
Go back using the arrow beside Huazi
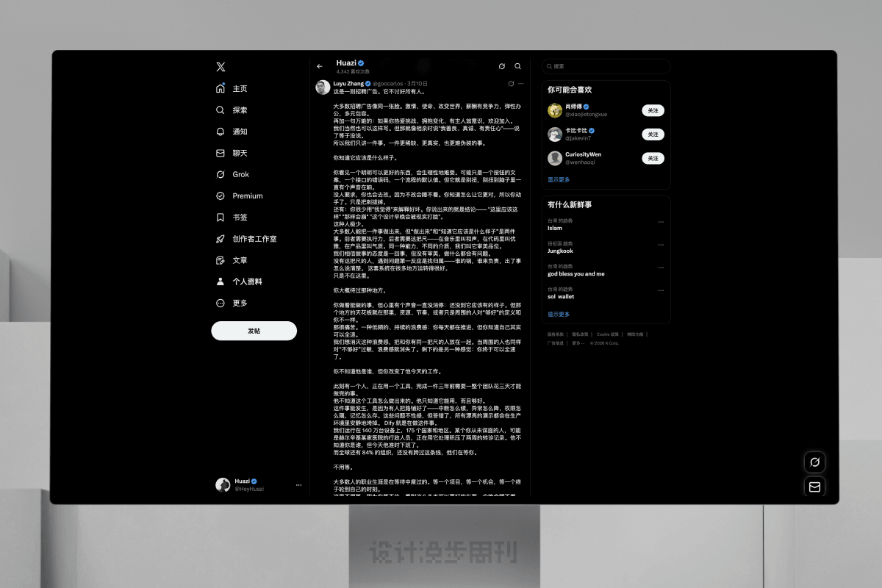[320, 66]
